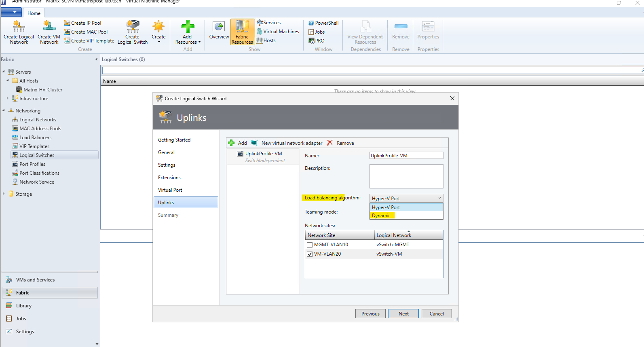This screenshot has height=347, width=644.
Task: Select the UplinkProfile-VM entry in list
Action: coord(263,157)
